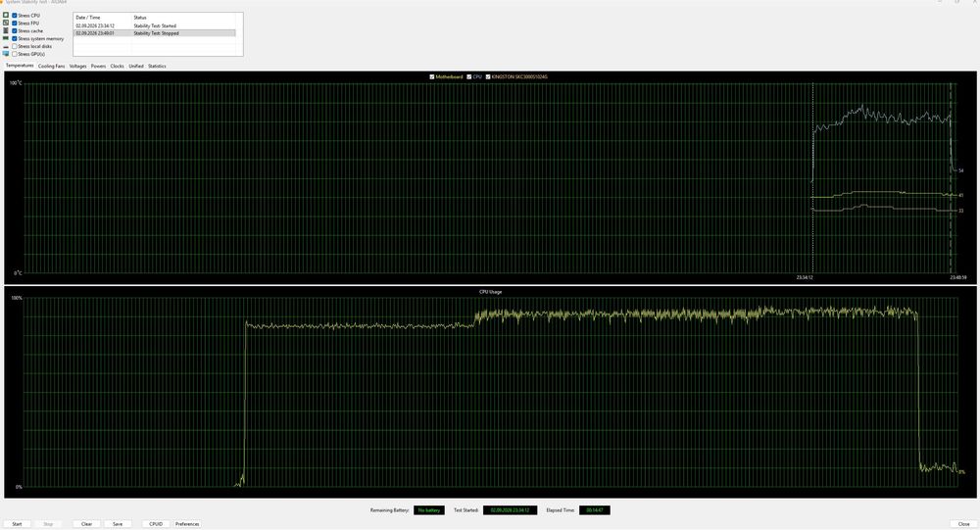Click the 0°C label on temperature graph
This screenshot has width=980, height=530.
[18, 273]
